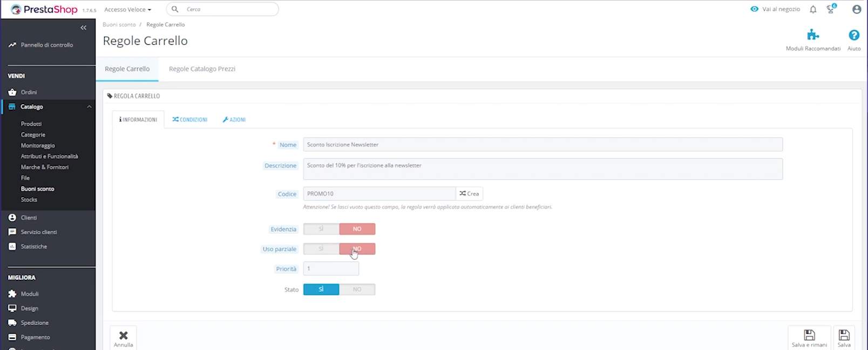Click the notifications bell icon
The width and height of the screenshot is (868, 350).
813,9
